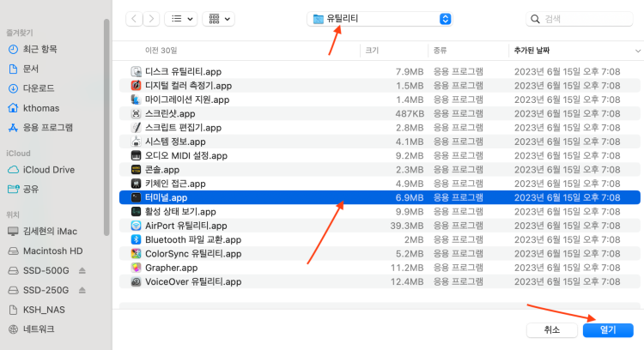Select KSH_NAS location
This screenshot has height=350, width=644.
36,310
